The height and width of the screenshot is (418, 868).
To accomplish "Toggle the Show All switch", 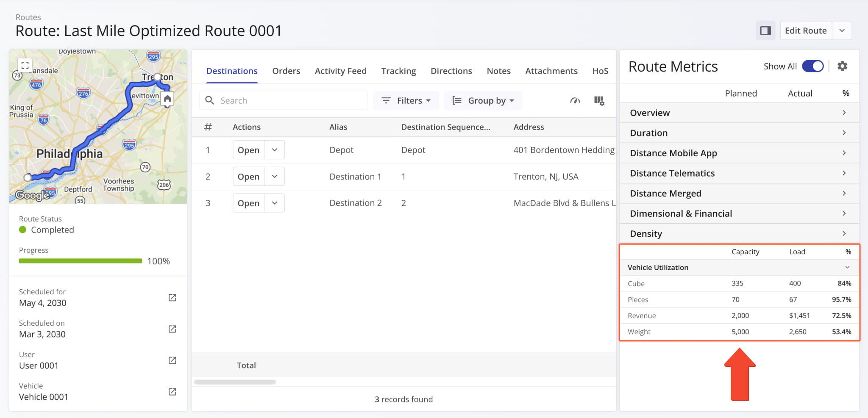I will pos(813,66).
